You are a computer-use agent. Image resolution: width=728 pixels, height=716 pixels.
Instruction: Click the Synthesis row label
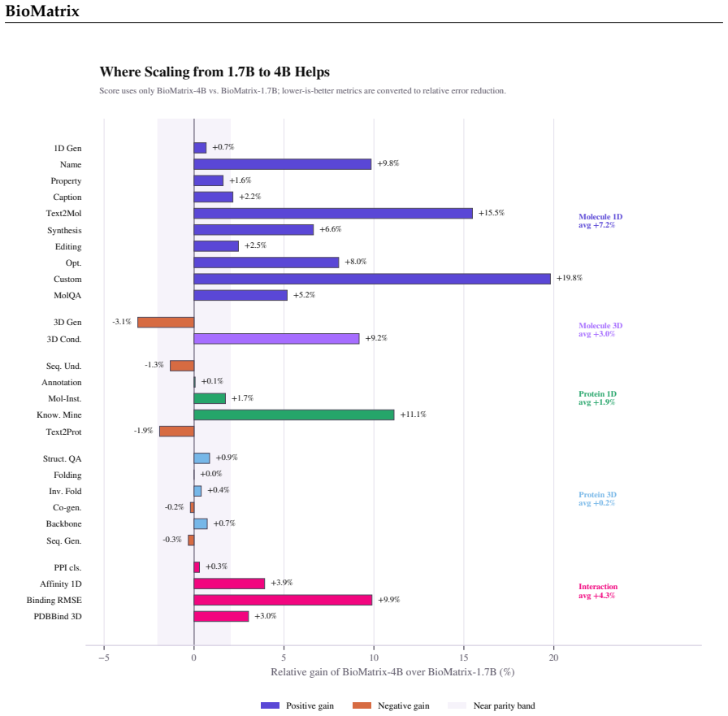click(64, 230)
